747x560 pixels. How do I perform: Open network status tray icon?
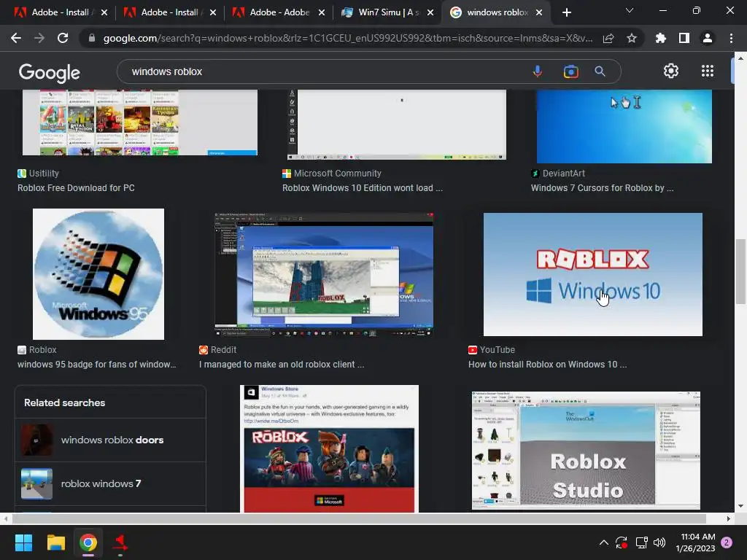(641, 542)
